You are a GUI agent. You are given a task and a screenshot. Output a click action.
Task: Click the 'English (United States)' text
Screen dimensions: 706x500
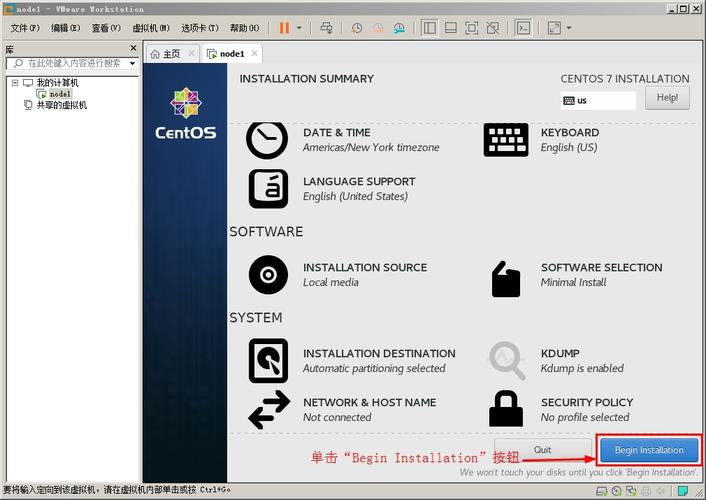pos(355,196)
